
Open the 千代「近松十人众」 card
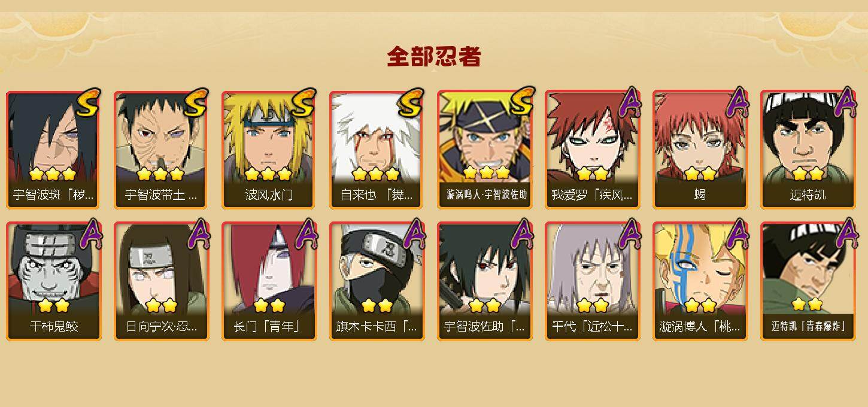point(593,281)
